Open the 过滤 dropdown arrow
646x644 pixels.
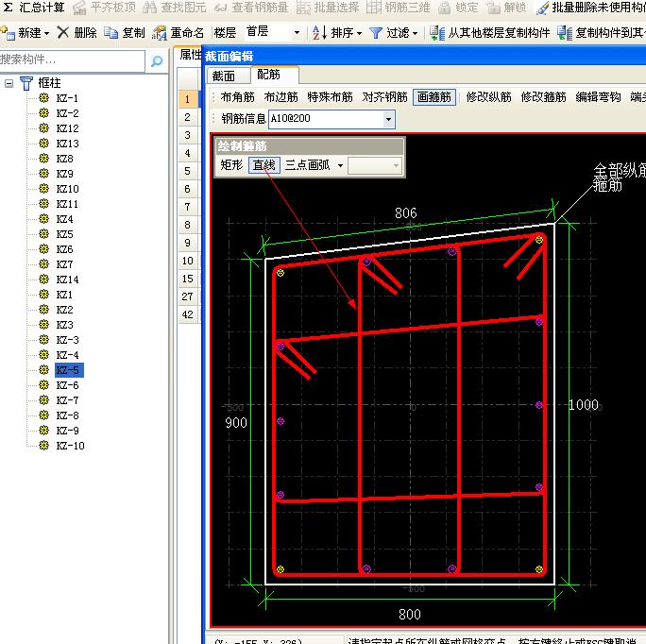coord(415,33)
